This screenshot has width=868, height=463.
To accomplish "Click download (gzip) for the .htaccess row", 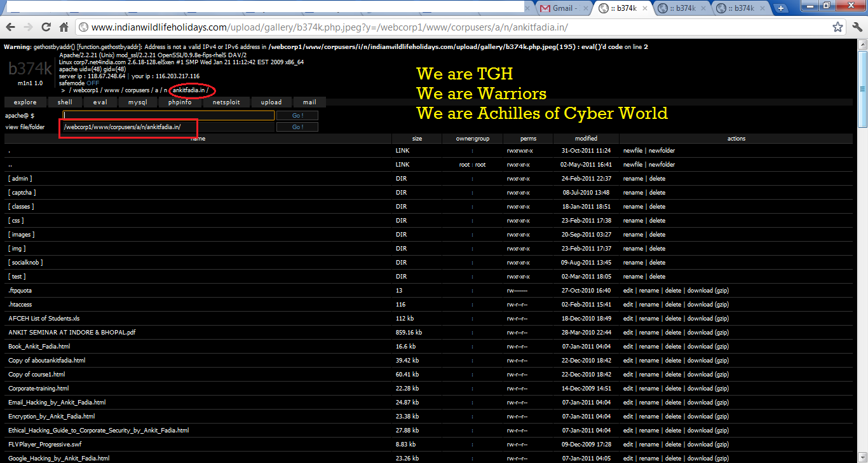I will click(707, 305).
